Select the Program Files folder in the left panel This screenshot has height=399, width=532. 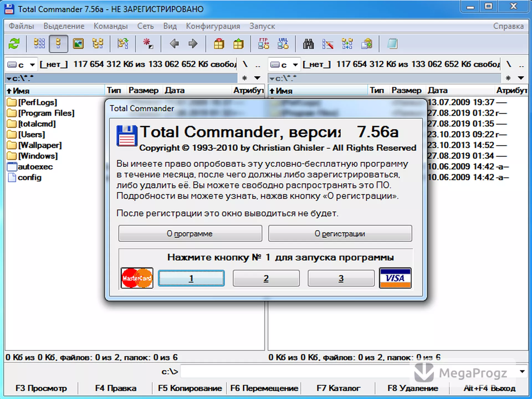coord(41,113)
